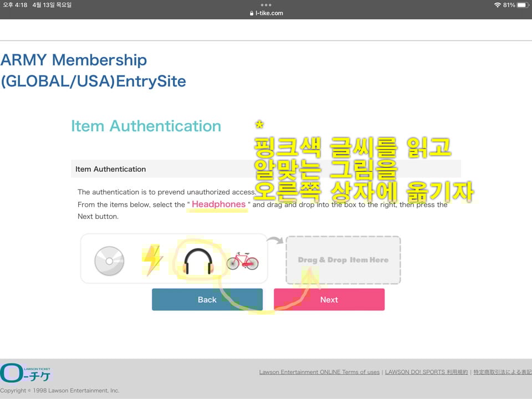The image size is (532, 399).
Task: Select the CD disc item icon
Action: point(109,260)
